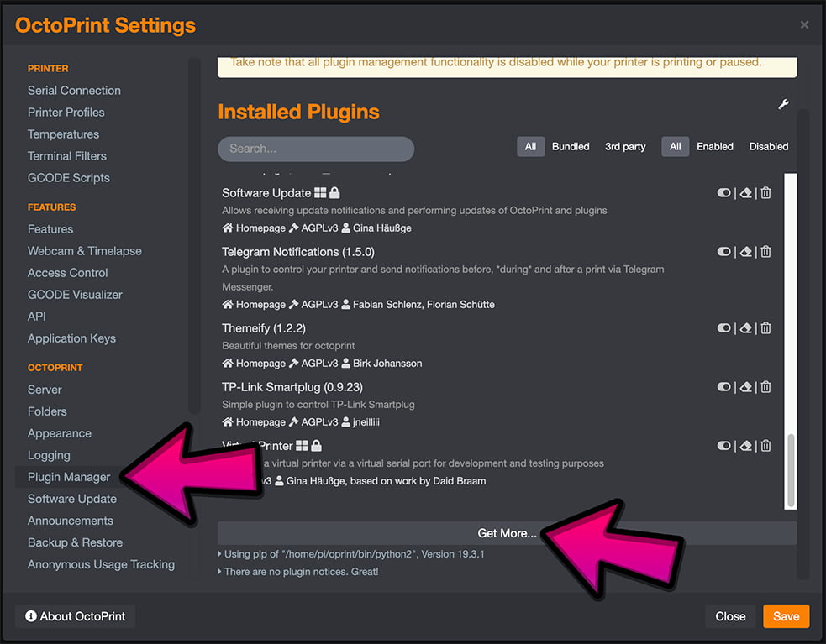Focus the plugin Search field

click(x=316, y=149)
